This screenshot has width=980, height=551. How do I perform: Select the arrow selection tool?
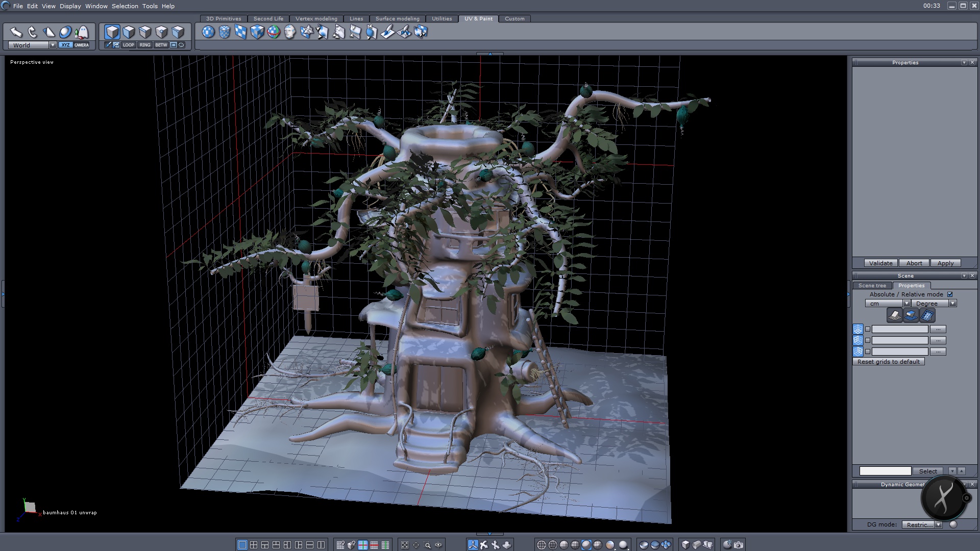tap(16, 32)
